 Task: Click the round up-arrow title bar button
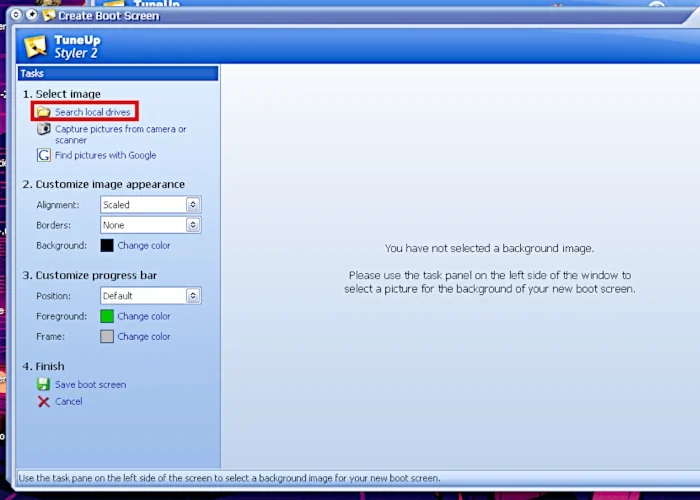[31, 15]
